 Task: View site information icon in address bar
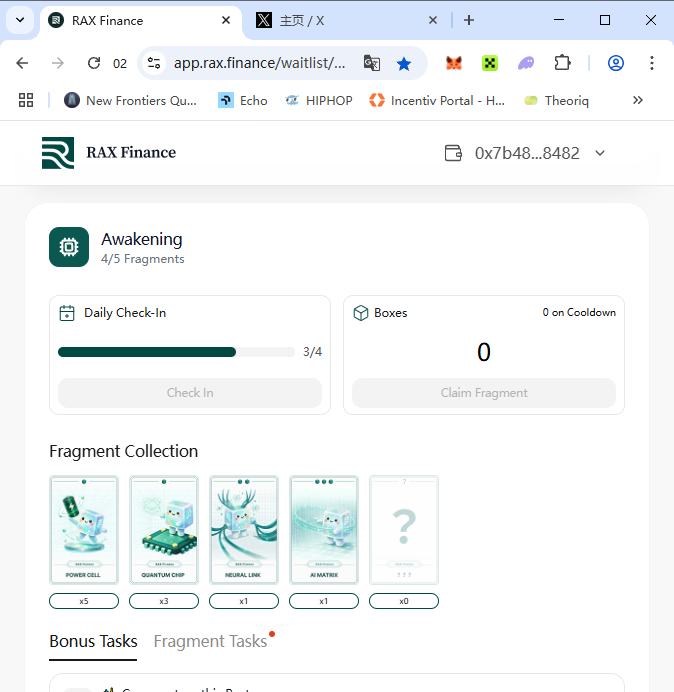pyautogui.click(x=154, y=63)
